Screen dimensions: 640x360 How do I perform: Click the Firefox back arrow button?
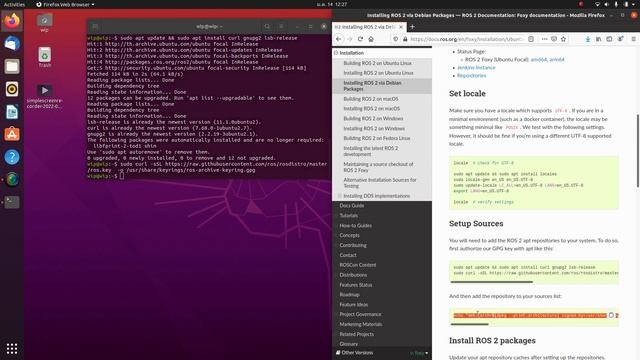coord(339,39)
